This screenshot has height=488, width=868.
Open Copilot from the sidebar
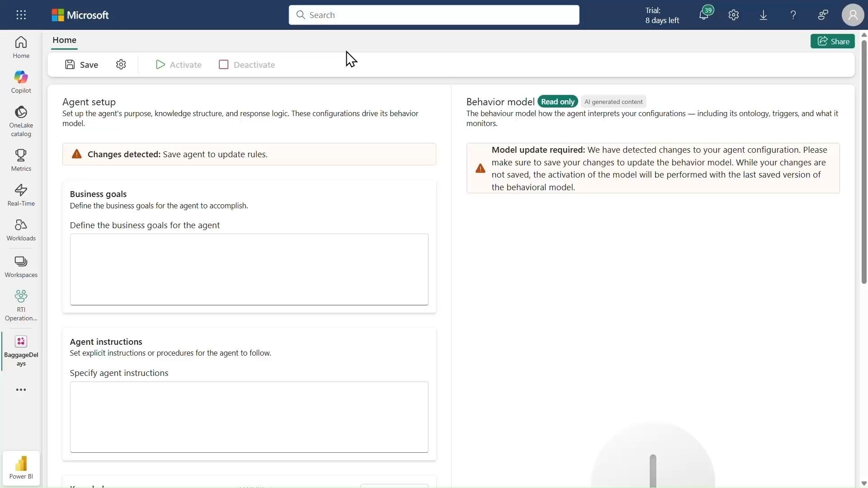point(21,82)
